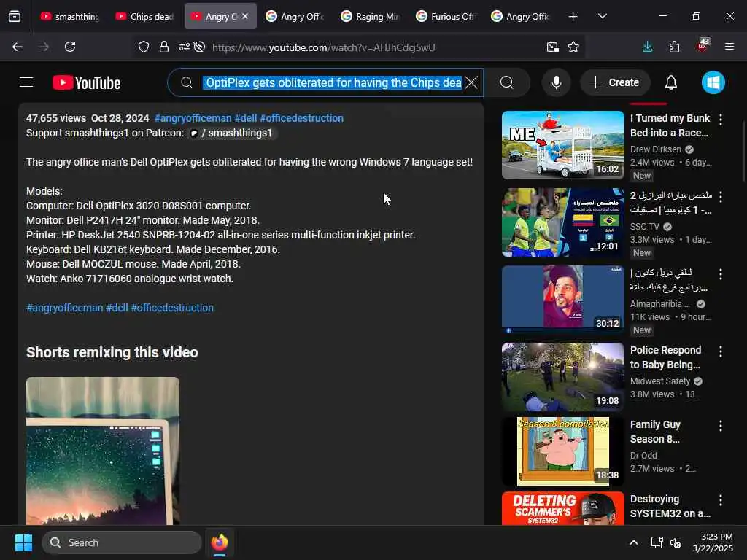Image resolution: width=747 pixels, height=560 pixels.
Task: Click the 'Shorts remixing this video' heading
Action: [x=112, y=352]
